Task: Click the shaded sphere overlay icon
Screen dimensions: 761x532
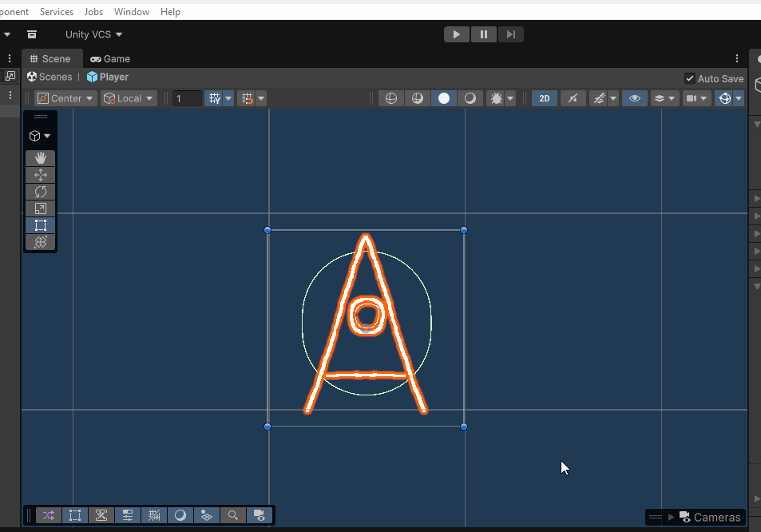Action: tap(180, 515)
